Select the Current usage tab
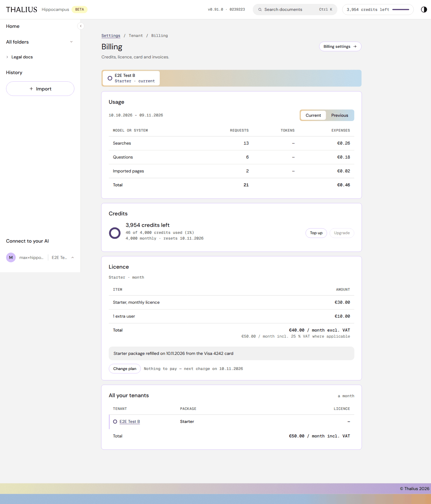The width and height of the screenshot is (431, 504). (x=313, y=115)
